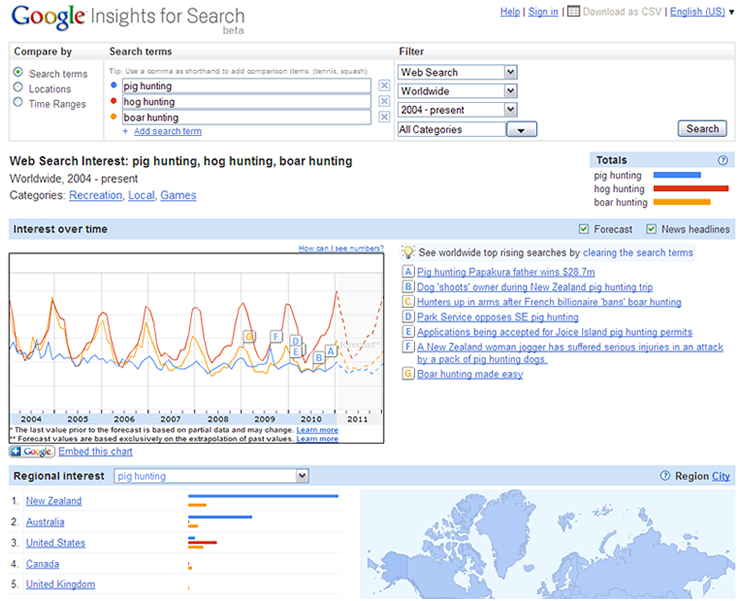This screenshot has height=601, width=741.
Task: Click headline marker G icon in list
Action: [408, 374]
